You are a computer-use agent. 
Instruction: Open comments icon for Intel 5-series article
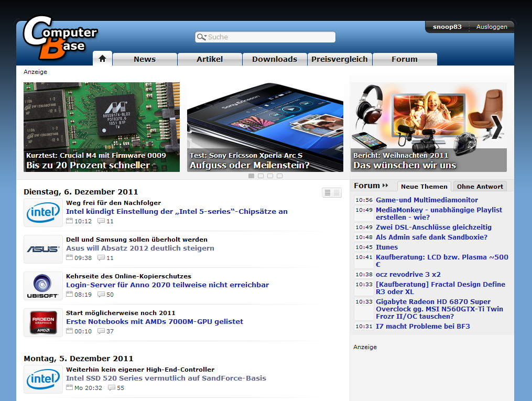(101, 221)
